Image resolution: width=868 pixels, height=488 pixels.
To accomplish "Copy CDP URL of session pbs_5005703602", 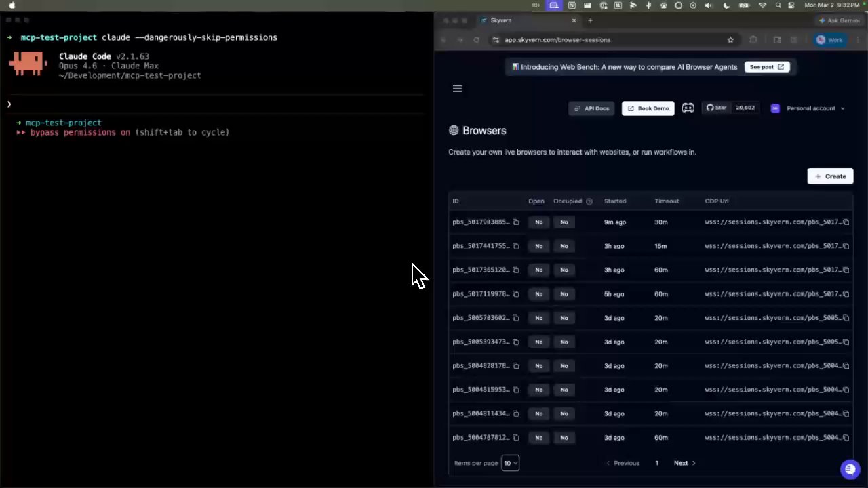I will pyautogui.click(x=846, y=318).
